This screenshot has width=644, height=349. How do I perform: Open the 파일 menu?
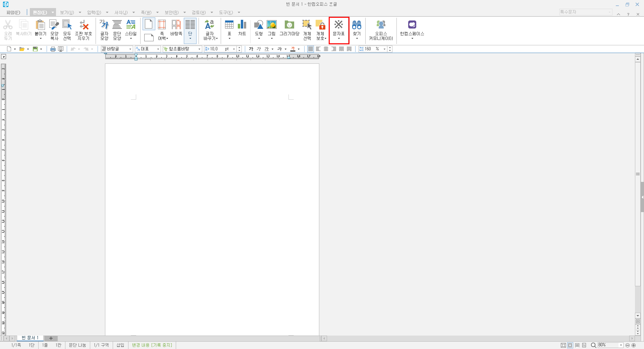[x=13, y=12]
